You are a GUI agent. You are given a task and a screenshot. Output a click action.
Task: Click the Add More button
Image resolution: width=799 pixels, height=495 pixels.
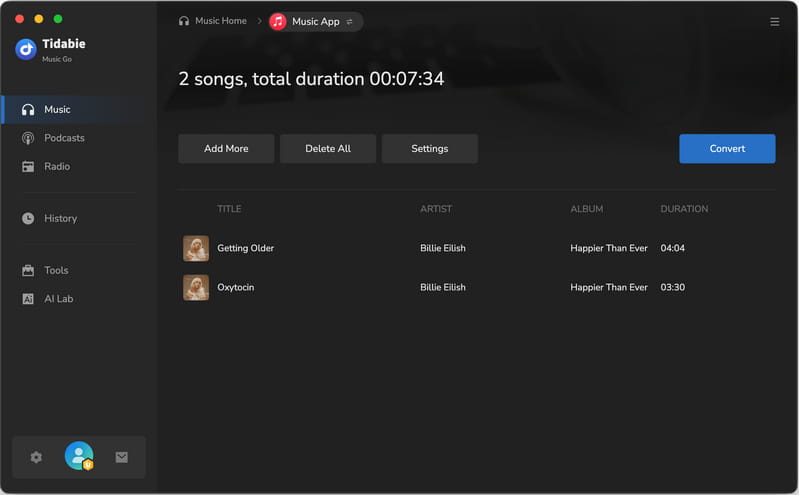click(226, 149)
